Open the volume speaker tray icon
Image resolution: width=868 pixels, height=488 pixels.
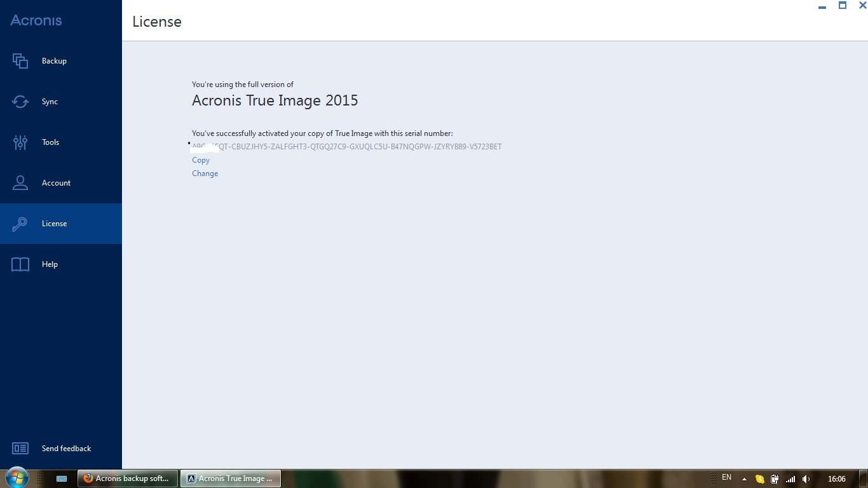(x=806, y=479)
